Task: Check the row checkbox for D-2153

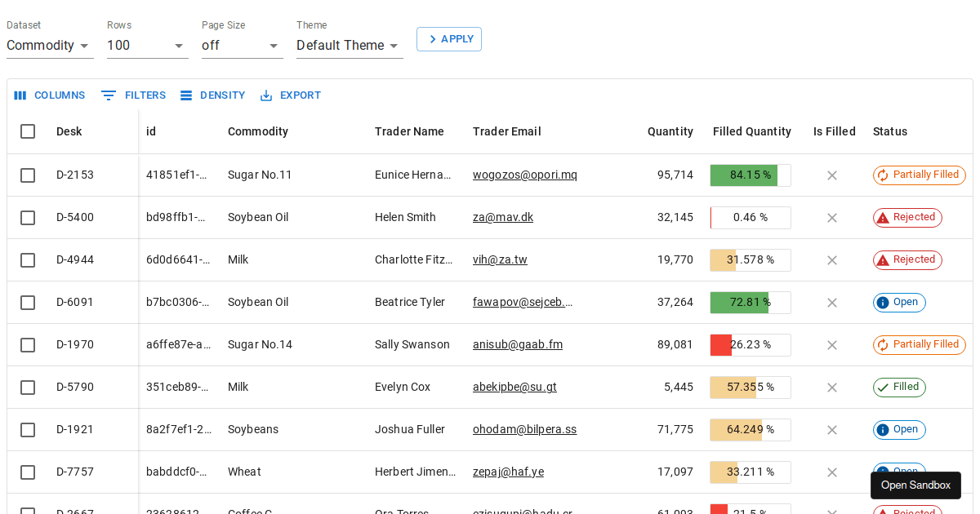Action: click(28, 175)
